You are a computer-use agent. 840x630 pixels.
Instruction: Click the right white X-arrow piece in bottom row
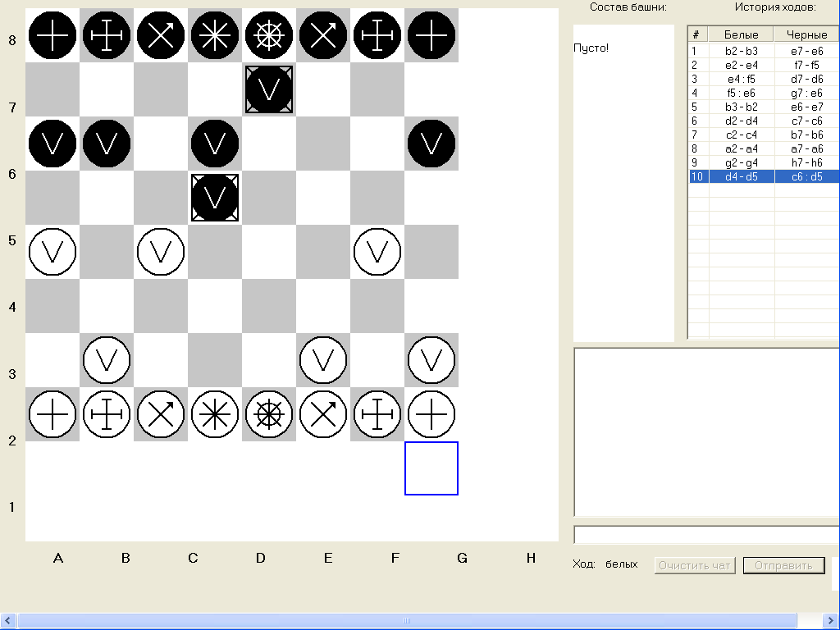[323, 414]
